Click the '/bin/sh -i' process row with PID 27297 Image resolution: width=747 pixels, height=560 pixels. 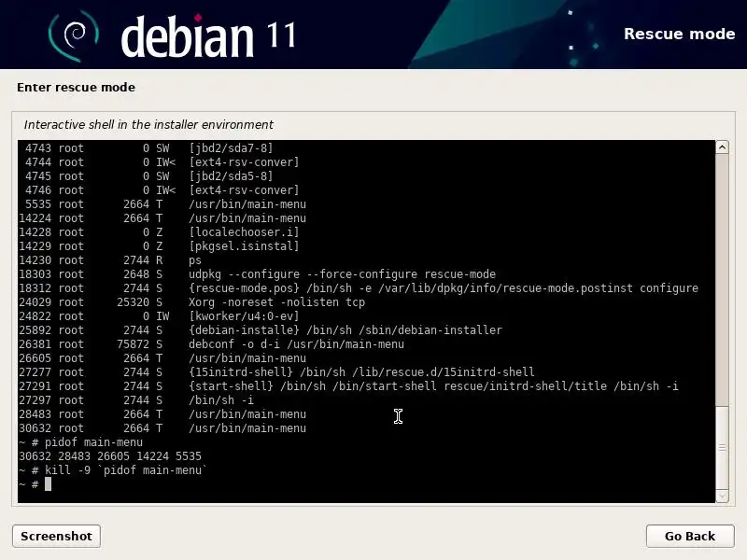tap(136, 400)
